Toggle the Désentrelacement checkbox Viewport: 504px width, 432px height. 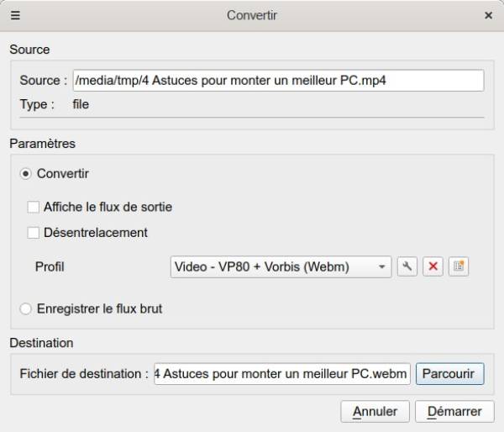[34, 233]
